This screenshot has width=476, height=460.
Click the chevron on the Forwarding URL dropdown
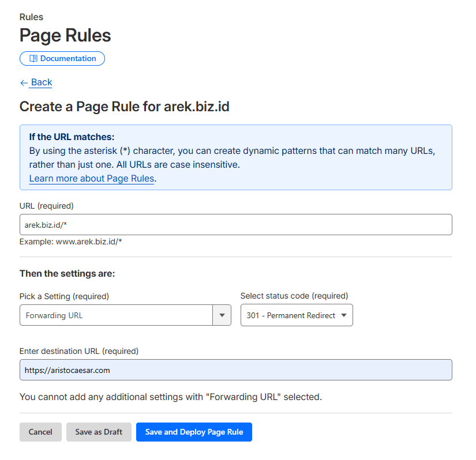tap(222, 315)
